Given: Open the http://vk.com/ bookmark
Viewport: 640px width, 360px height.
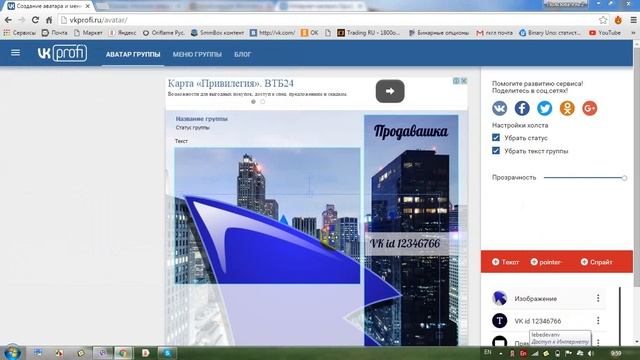Looking at the screenshot, I should [272, 33].
